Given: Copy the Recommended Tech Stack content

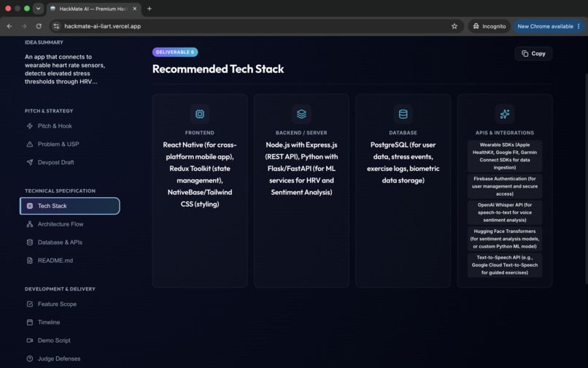Looking at the screenshot, I should (x=533, y=54).
